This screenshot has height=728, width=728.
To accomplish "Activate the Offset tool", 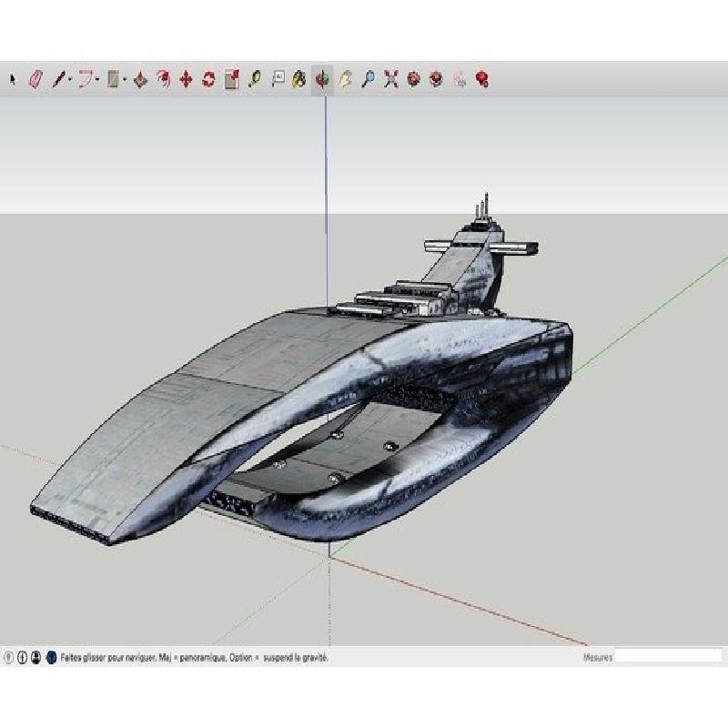I will point(164,79).
